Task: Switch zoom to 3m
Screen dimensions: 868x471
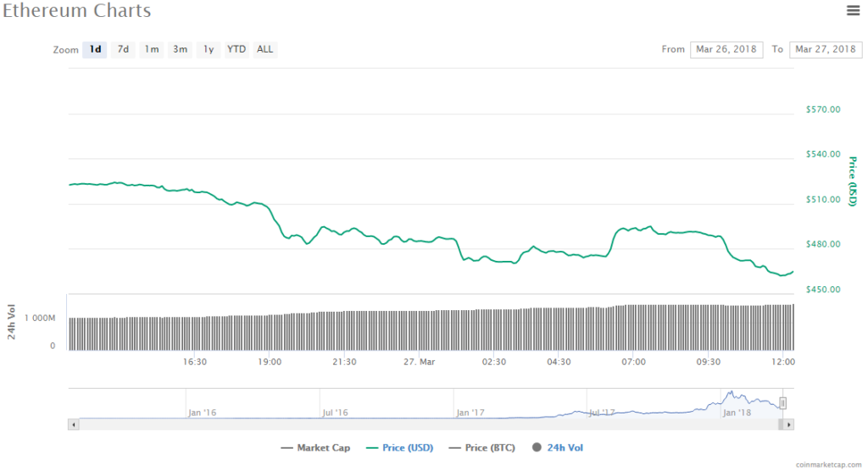Action: [x=180, y=49]
